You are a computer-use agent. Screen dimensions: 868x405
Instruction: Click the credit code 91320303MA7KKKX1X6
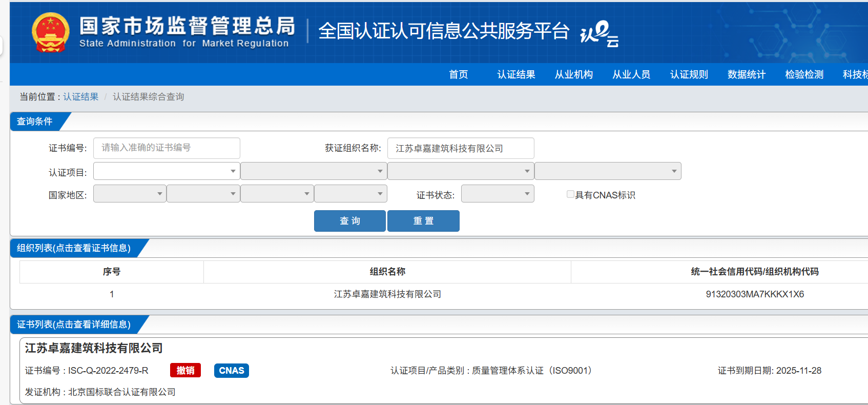(x=755, y=294)
